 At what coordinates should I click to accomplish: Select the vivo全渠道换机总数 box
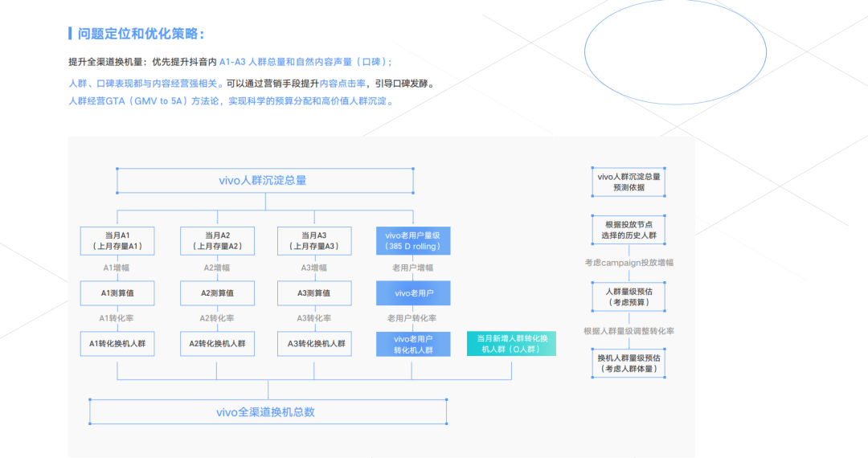(268, 411)
